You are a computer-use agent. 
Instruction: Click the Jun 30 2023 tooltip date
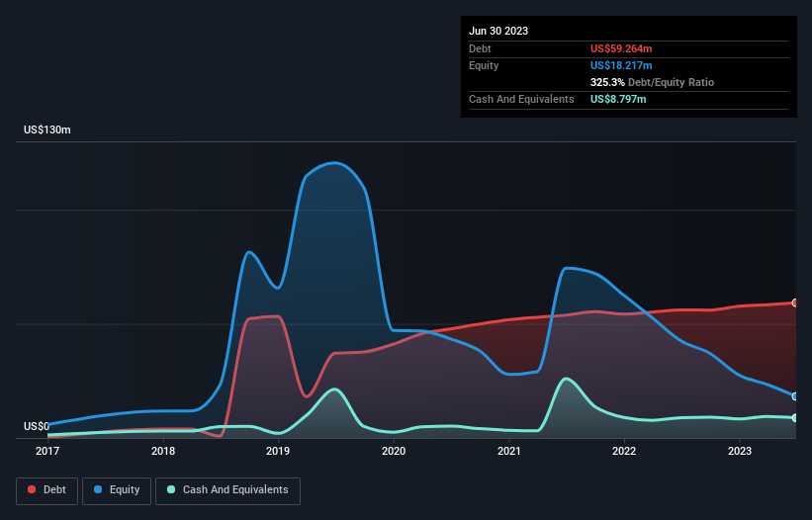coord(498,31)
